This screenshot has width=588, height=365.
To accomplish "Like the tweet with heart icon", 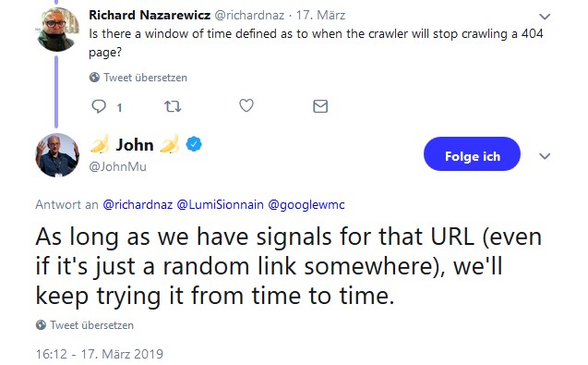I will (x=246, y=106).
